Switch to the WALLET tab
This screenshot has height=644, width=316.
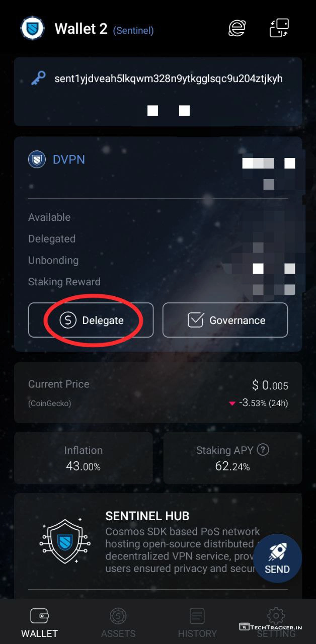pos(39,623)
